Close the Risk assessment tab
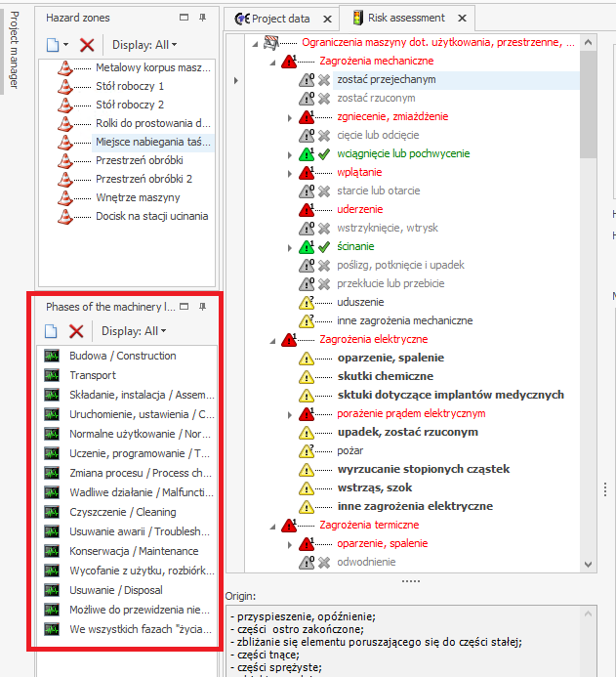Image resolution: width=616 pixels, height=677 pixels. point(461,18)
